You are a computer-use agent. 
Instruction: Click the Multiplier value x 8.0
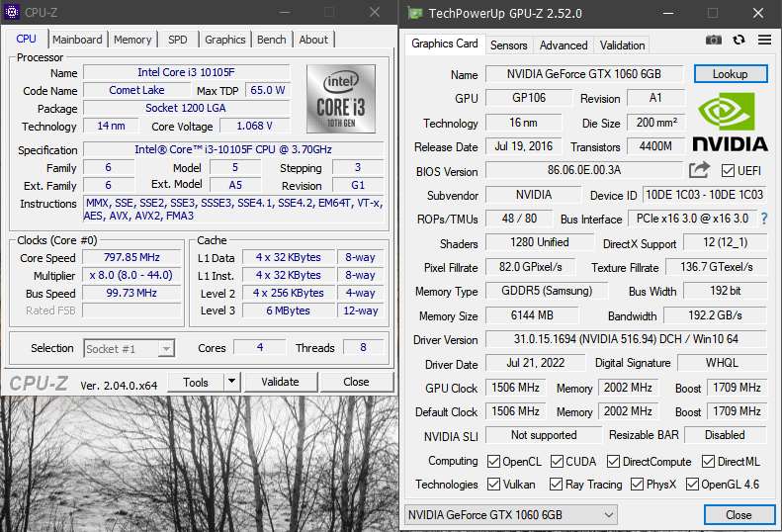click(x=131, y=275)
